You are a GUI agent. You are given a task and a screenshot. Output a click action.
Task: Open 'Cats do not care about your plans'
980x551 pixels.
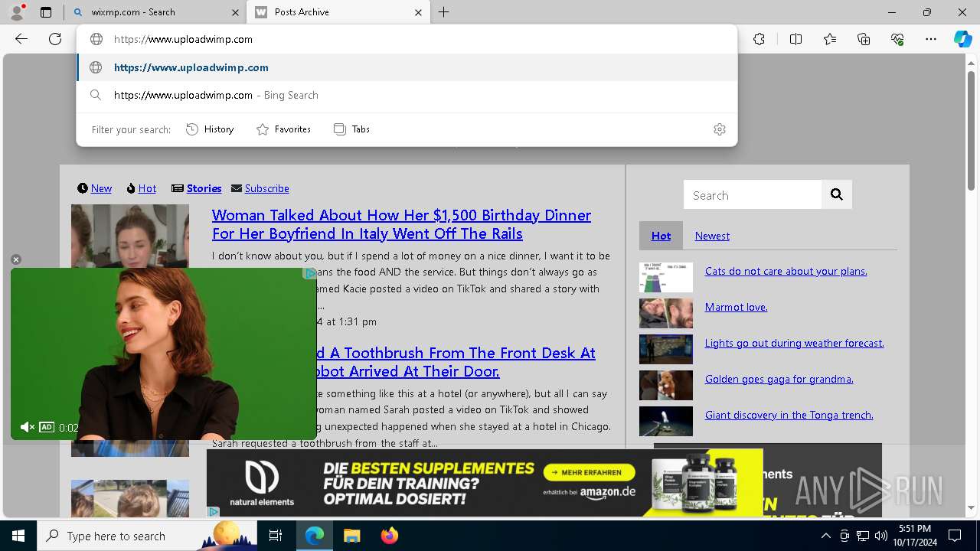(786, 271)
